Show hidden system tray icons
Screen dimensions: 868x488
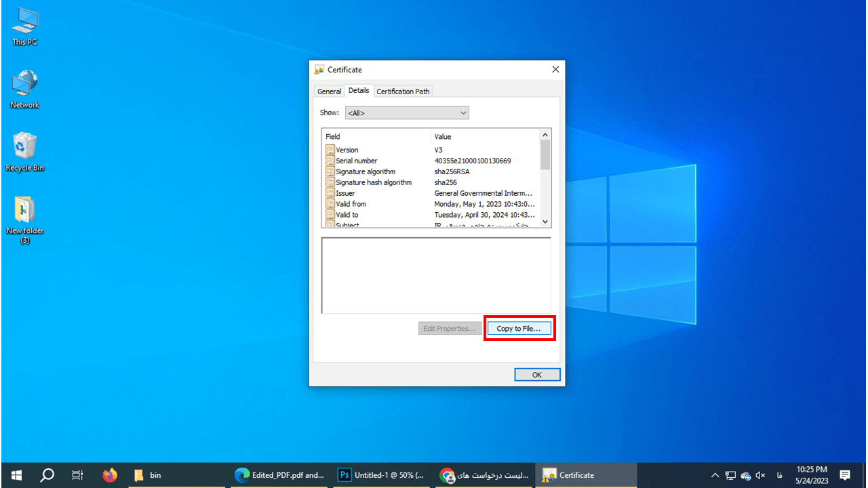[x=715, y=475]
